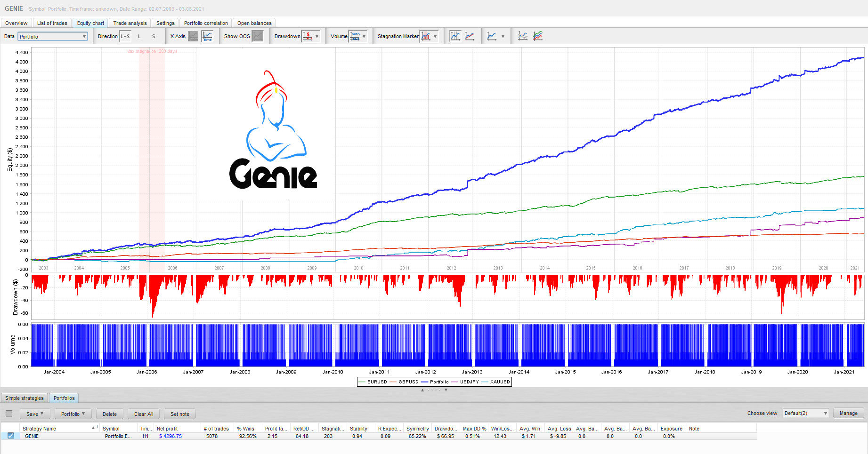Open the List of trades tab
This screenshot has height=454, width=868.
(52, 23)
